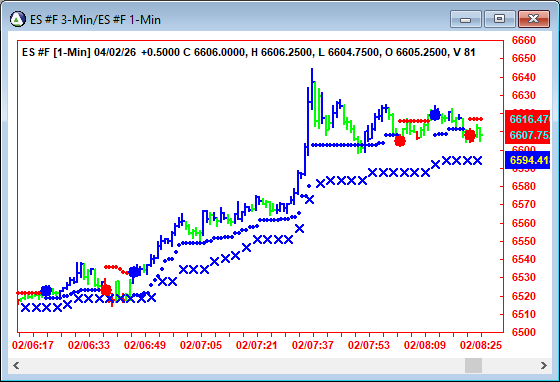
Task: Click the 6540 price axis label
Action: pos(524,259)
